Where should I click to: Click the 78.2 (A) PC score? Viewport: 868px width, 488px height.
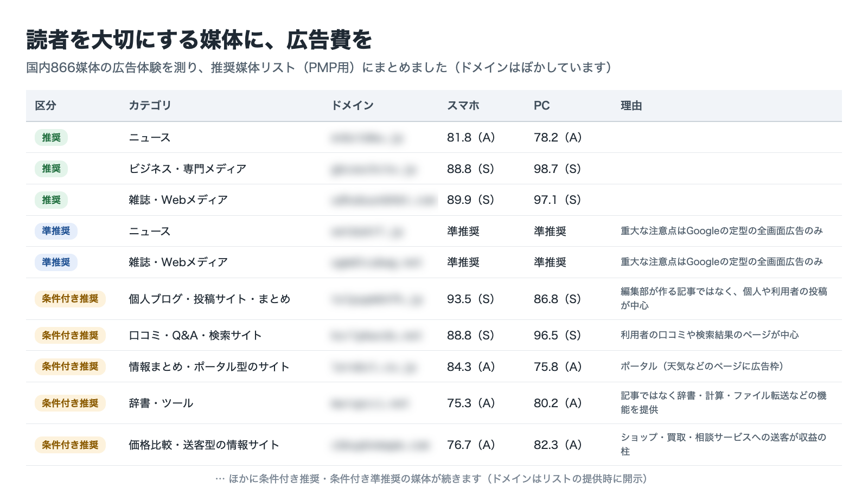[x=558, y=138]
